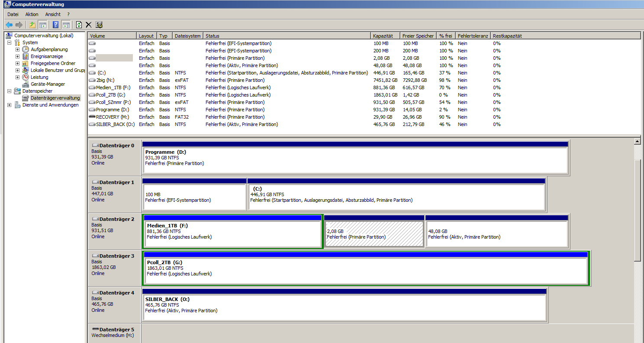Toggle the action pane toolbar button
The height and width of the screenshot is (343, 644).
pos(66,25)
